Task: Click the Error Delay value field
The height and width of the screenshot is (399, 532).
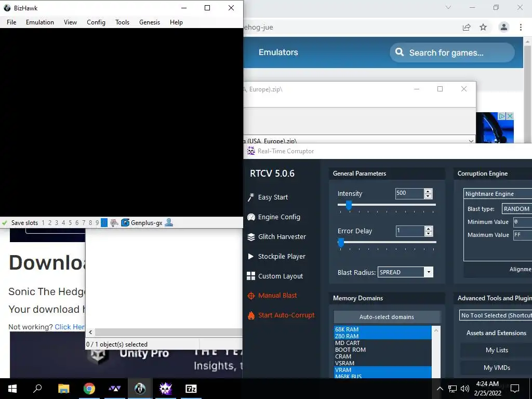Action: coord(410,231)
